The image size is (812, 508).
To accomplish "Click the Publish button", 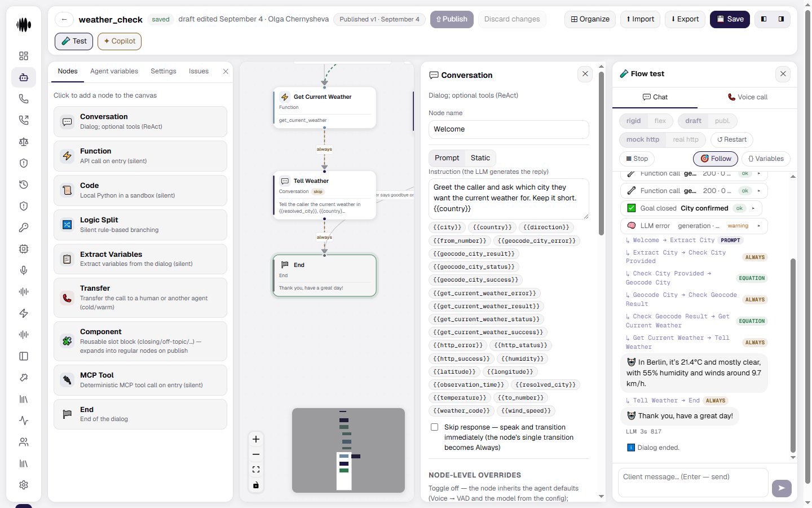I will click(x=452, y=19).
